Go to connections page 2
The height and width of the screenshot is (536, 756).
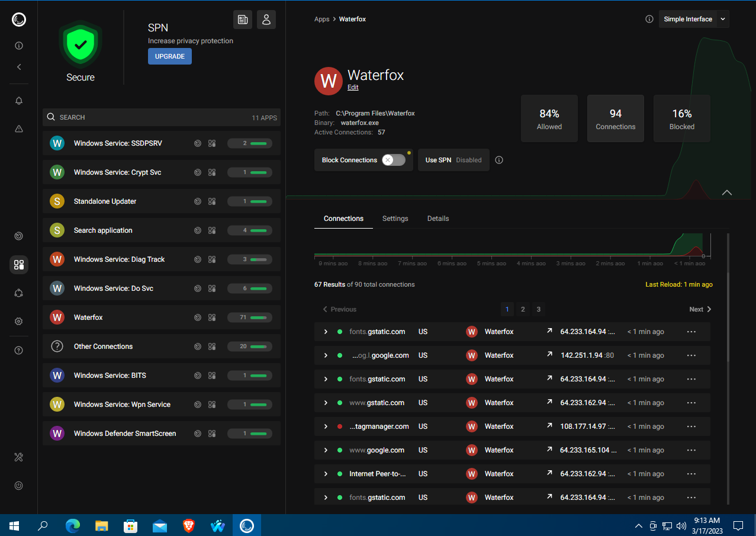coord(523,309)
